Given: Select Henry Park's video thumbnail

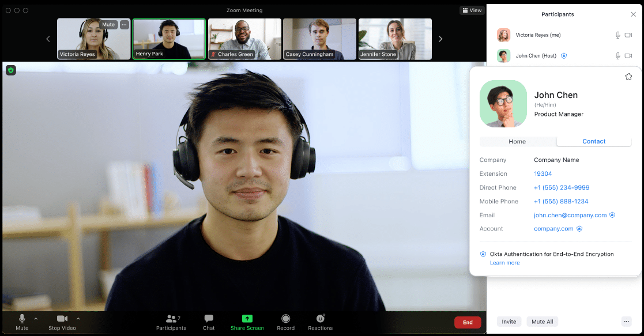Looking at the screenshot, I should [169, 39].
